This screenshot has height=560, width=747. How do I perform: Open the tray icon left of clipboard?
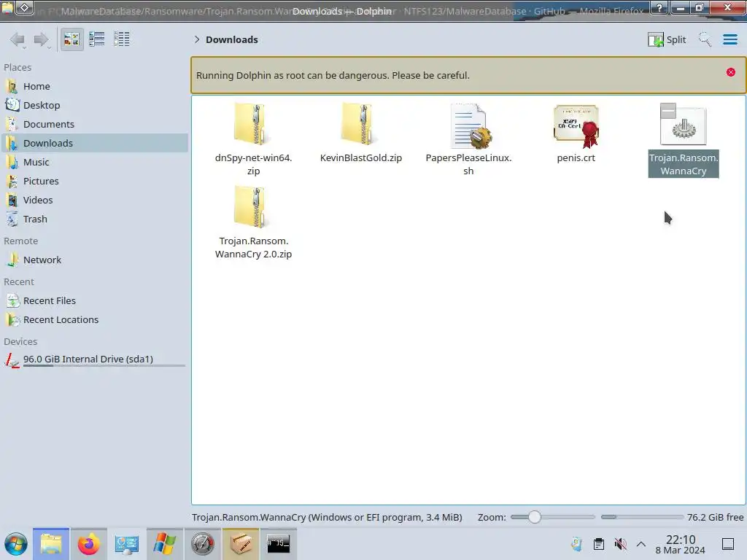tap(577, 544)
